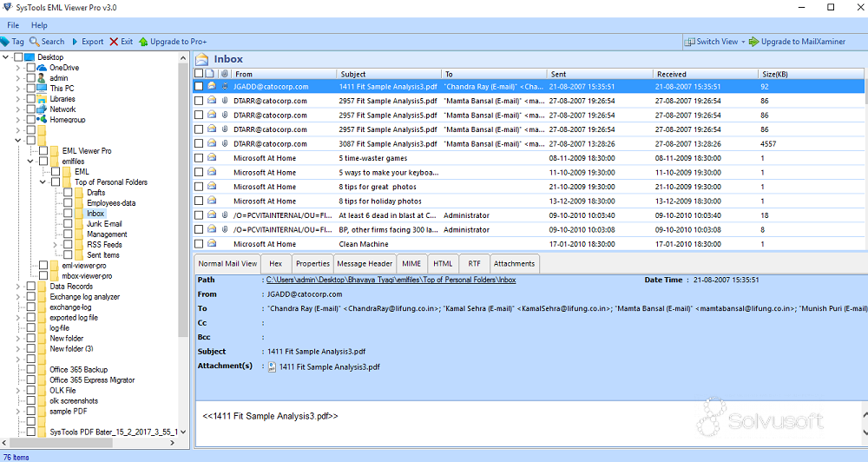Check the Desktop checkbox in folder tree

[19, 57]
